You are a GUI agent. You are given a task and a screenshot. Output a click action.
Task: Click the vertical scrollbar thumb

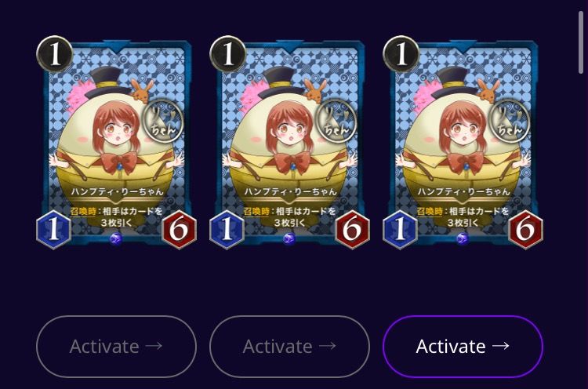pyautogui.click(x=581, y=42)
